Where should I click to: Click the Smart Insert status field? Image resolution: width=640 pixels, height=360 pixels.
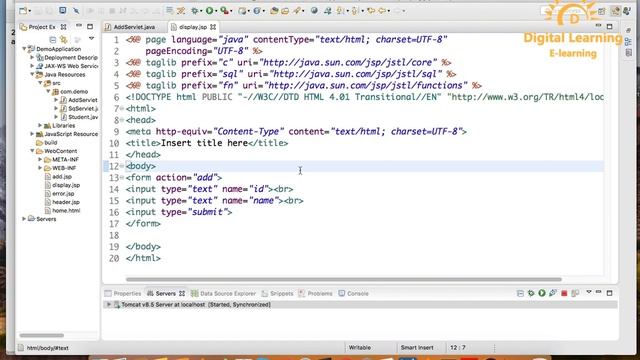tap(417, 348)
